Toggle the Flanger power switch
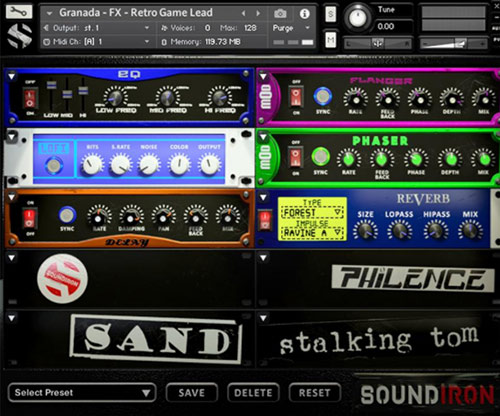500x416 pixels. pos(296,97)
